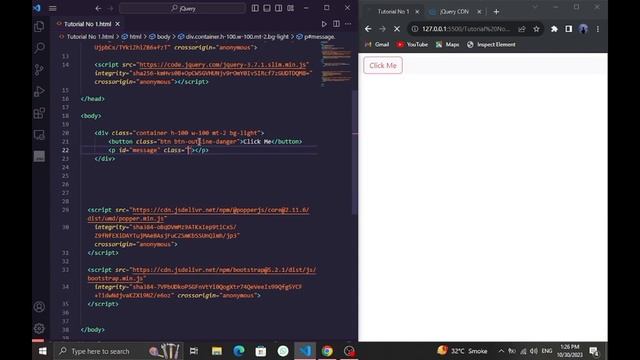
Task: Open Chrome Extensions puzzle menu
Action: [554, 29]
